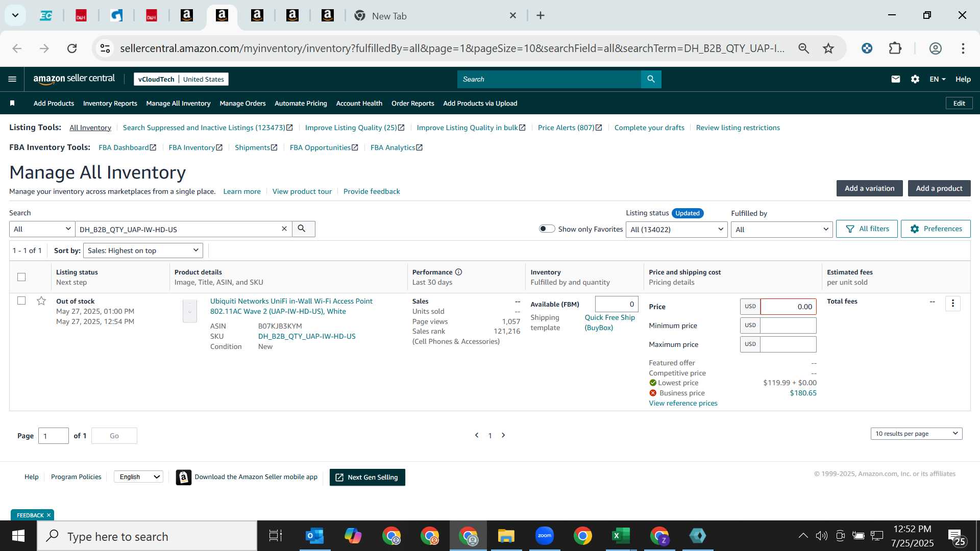The height and width of the screenshot is (551, 980).
Task: Click the bookmark flag icon in nav bar
Action: click(x=12, y=103)
